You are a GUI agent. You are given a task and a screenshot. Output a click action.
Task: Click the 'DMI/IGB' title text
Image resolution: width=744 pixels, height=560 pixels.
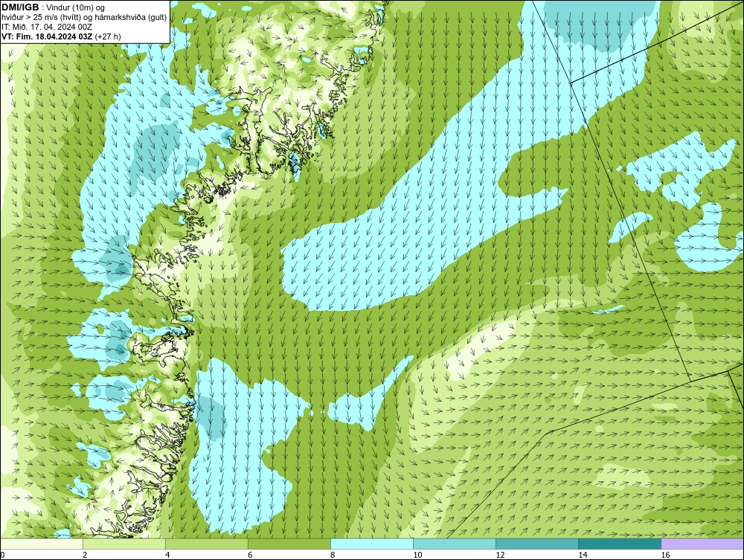pos(20,7)
